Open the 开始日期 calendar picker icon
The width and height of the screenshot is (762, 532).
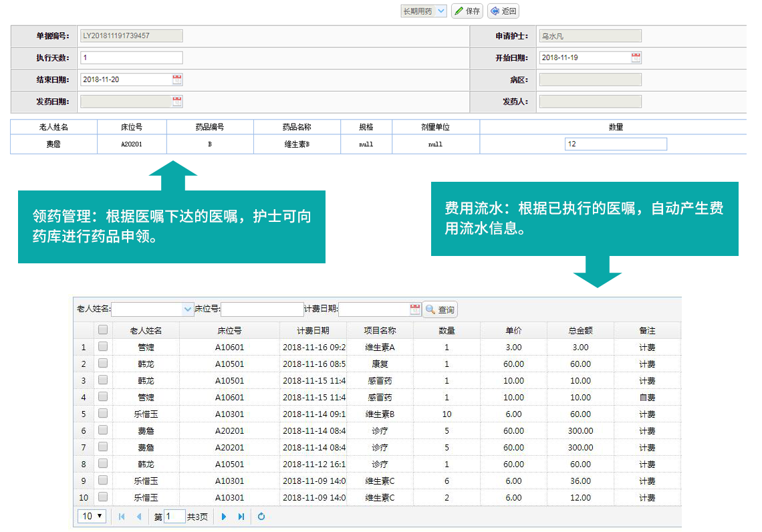[636, 57]
